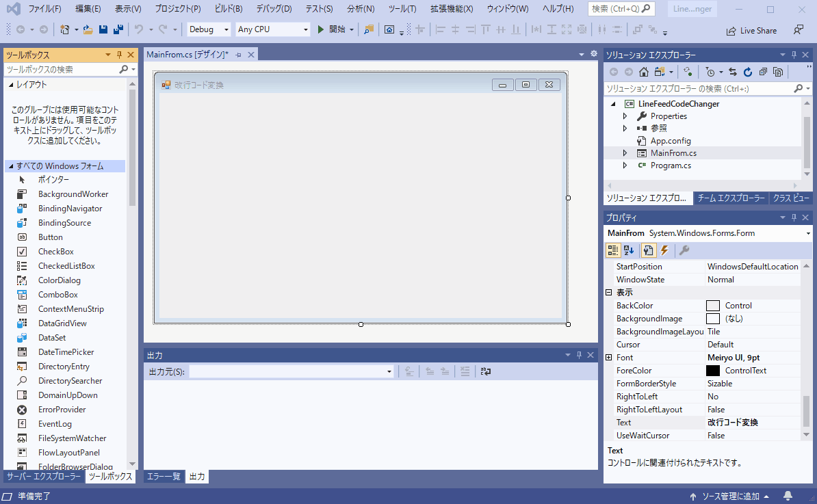Start debugging with green play button
This screenshot has height=504, width=817.
tap(320, 29)
